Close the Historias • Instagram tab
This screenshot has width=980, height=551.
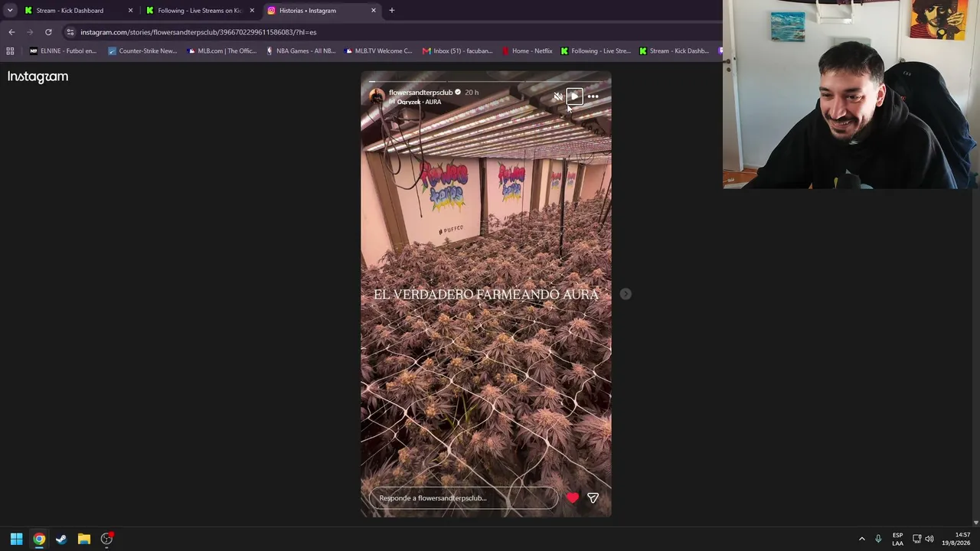pyautogui.click(x=374, y=11)
